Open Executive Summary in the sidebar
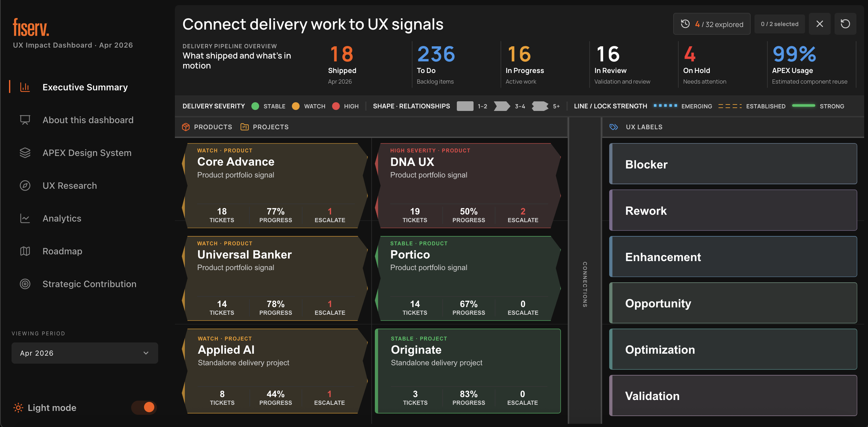 [x=85, y=87]
